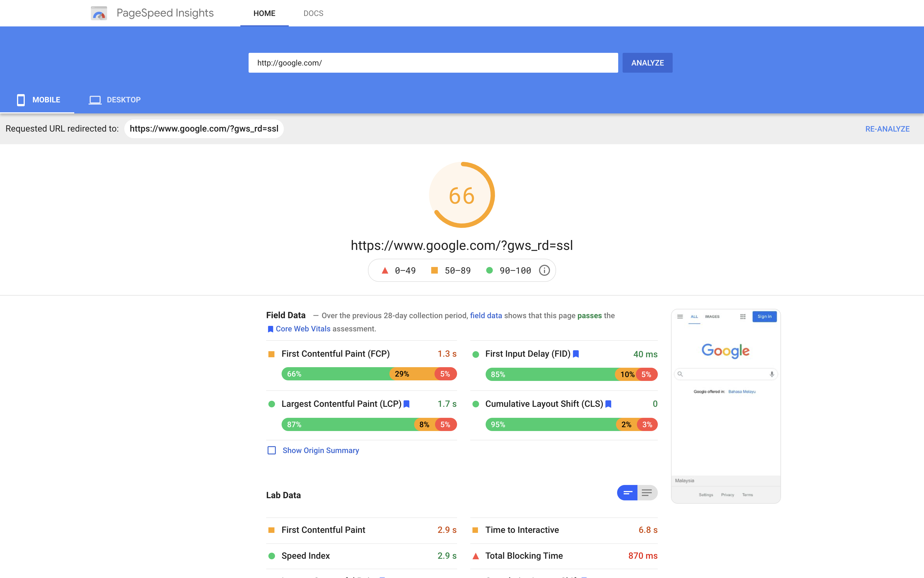Click bookmark icon next to Cumulative Layout Shift
924x578 pixels.
coord(609,404)
